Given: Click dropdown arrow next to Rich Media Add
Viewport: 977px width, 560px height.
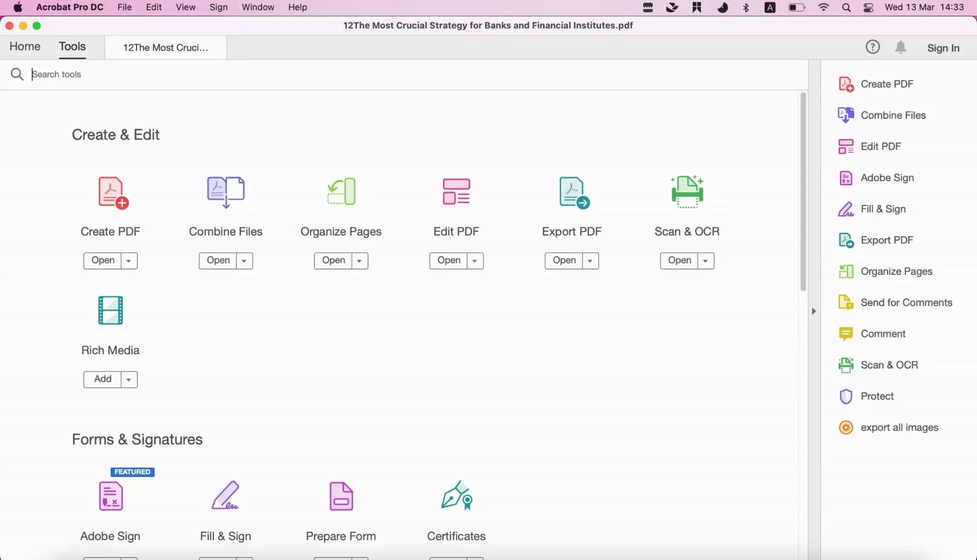Looking at the screenshot, I should pyautogui.click(x=128, y=379).
